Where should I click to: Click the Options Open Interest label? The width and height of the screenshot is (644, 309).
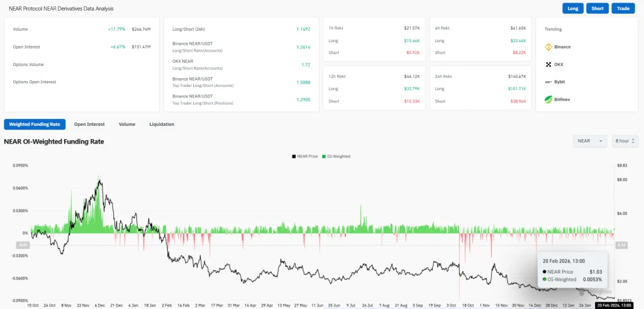[x=34, y=82]
